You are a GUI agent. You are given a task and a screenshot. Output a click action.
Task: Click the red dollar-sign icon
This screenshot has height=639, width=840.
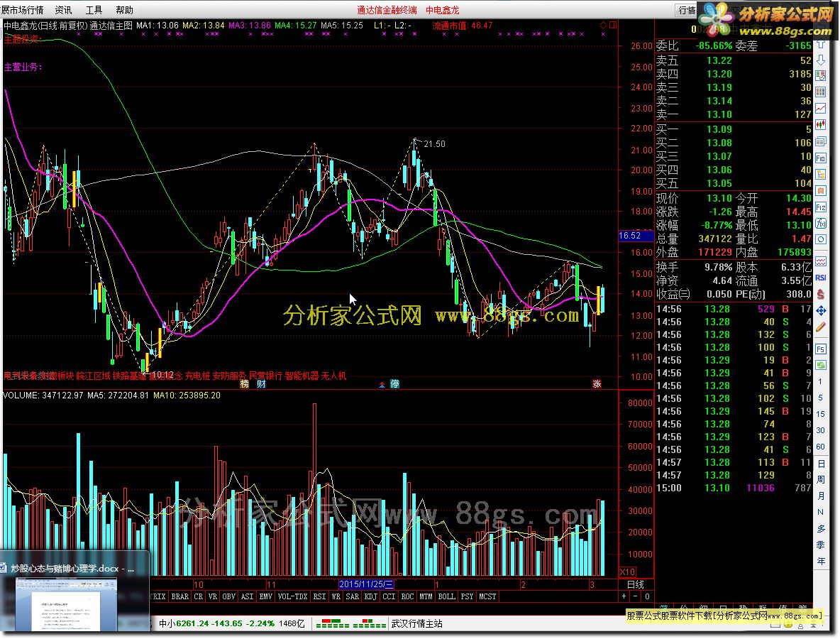tap(821, 294)
